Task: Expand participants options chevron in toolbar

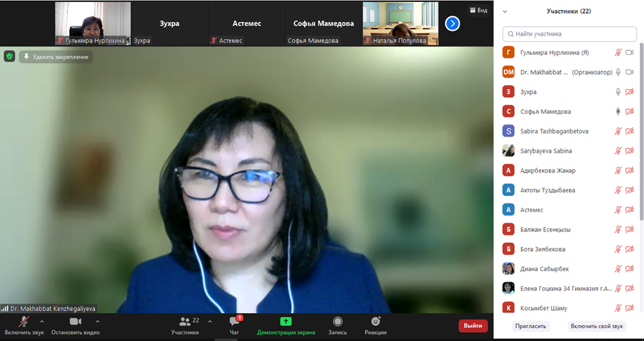Action: point(210,321)
